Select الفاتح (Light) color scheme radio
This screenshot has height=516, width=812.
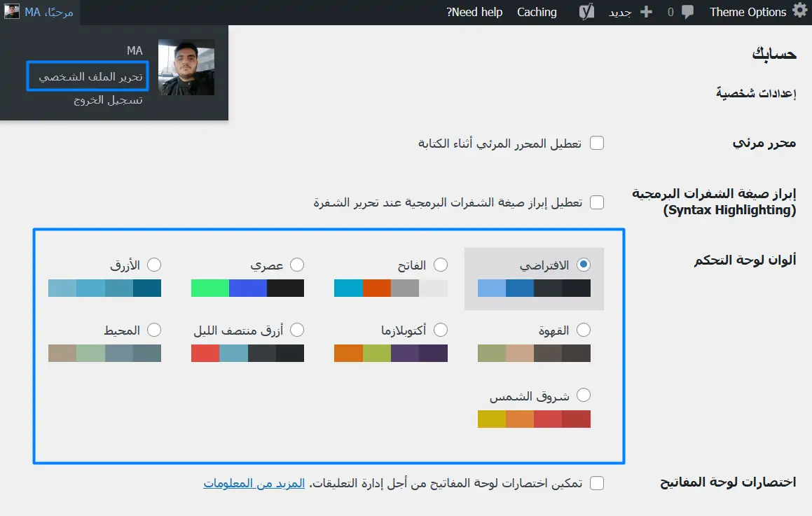click(440, 265)
